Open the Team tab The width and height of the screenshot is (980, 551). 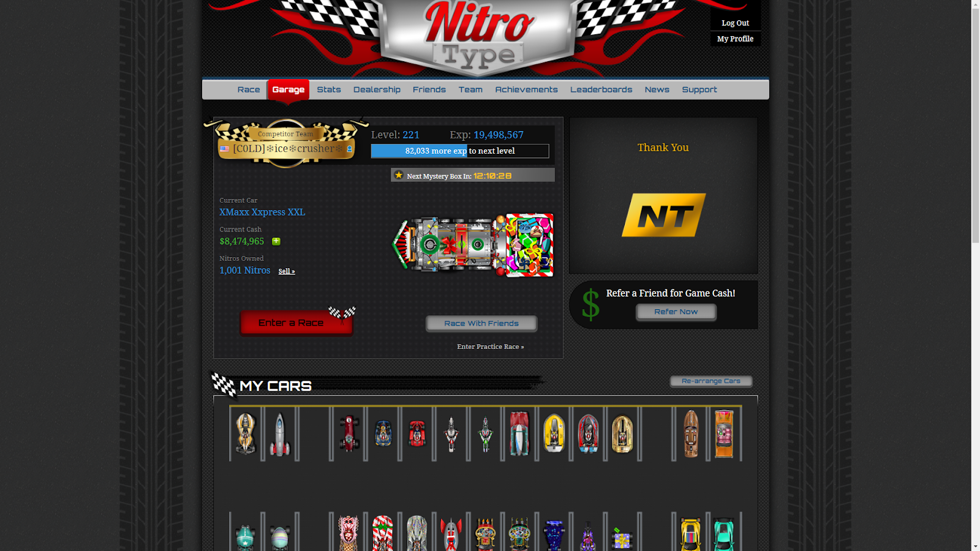470,89
